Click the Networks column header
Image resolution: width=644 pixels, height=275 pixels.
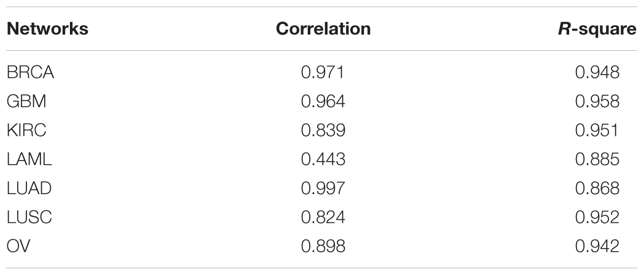click(48, 29)
